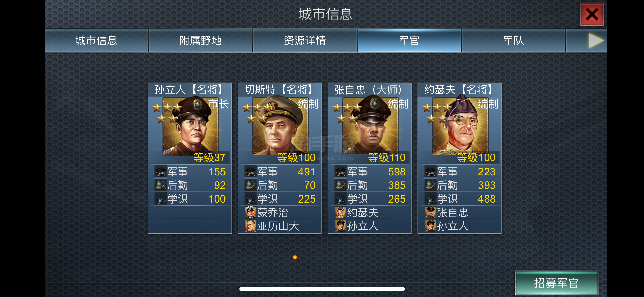
Task: Click the 招募军官 button
Action: [556, 283]
